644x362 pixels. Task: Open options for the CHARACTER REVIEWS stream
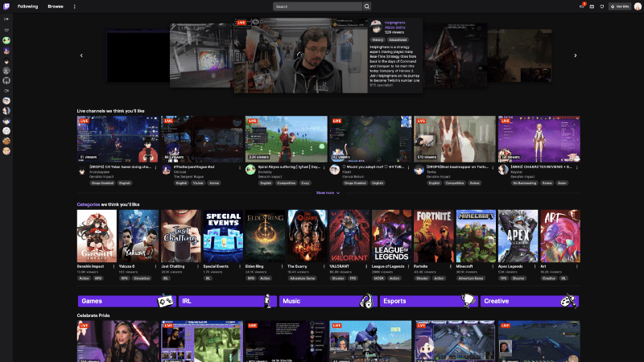(x=576, y=167)
